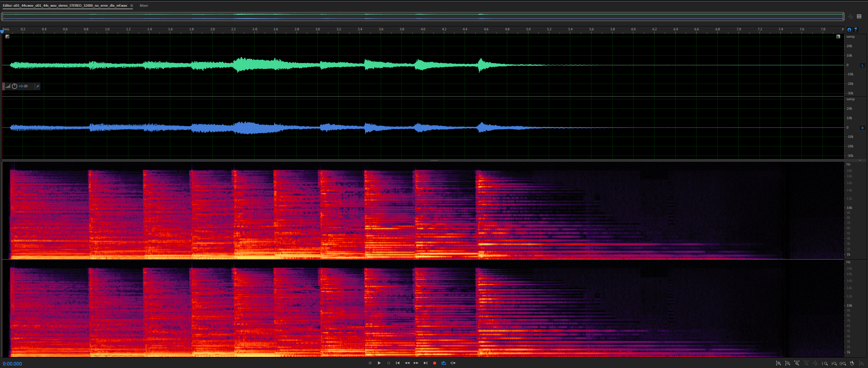The height and width of the screenshot is (368, 868).
Task: Click the red Record button
Action: pyautogui.click(x=434, y=363)
